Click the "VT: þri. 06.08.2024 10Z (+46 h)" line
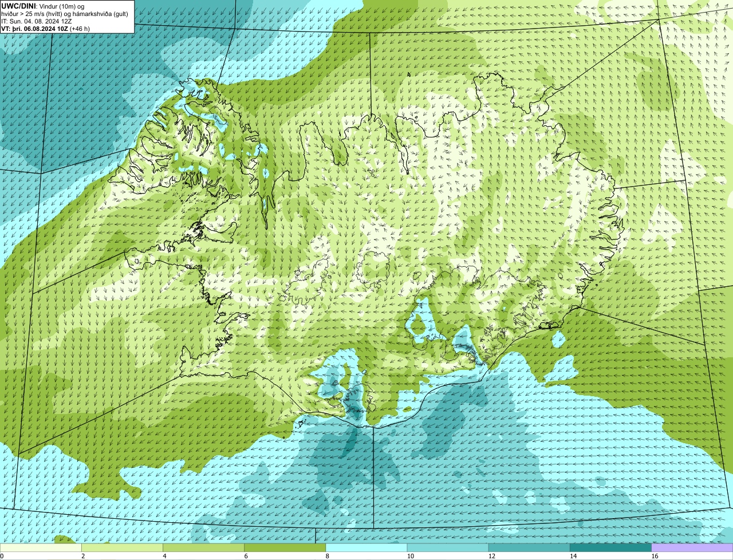 click(x=46, y=29)
